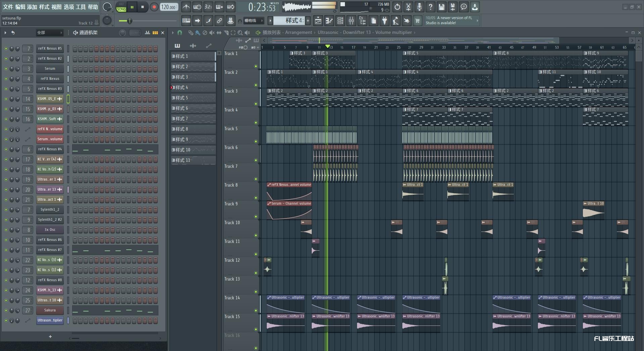This screenshot has height=351, width=644.
Task: Select 样式 7 in pattern list
Action: 193,119
